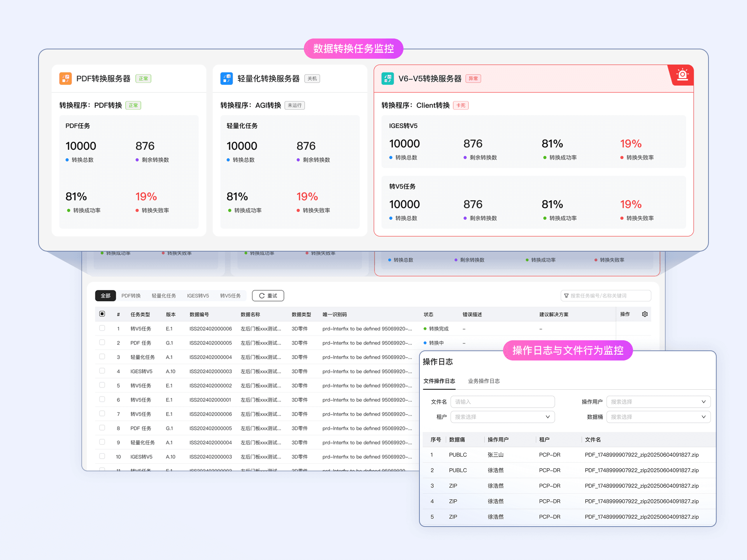Expand the 操作用户 search dropdown
This screenshot has height=560, width=747.
(658, 402)
